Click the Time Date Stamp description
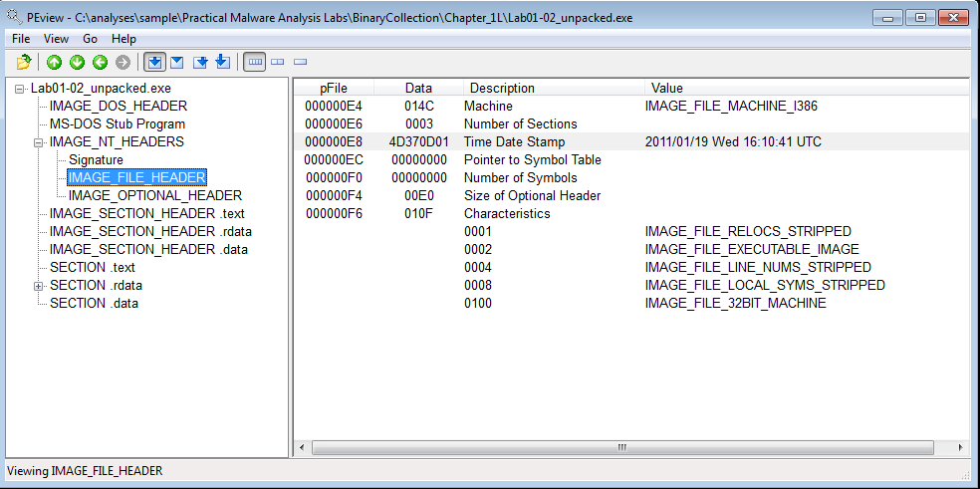The width and height of the screenshot is (980, 489). 514,142
